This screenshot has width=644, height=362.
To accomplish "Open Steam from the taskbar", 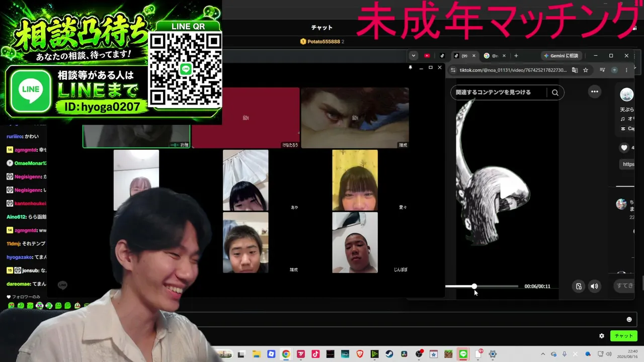I will 389,354.
